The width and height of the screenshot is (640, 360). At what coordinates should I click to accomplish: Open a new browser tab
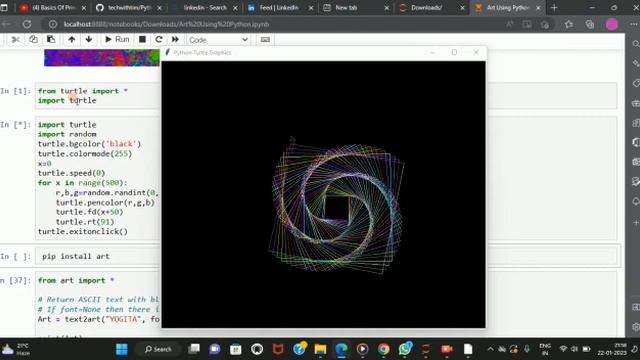click(x=554, y=8)
